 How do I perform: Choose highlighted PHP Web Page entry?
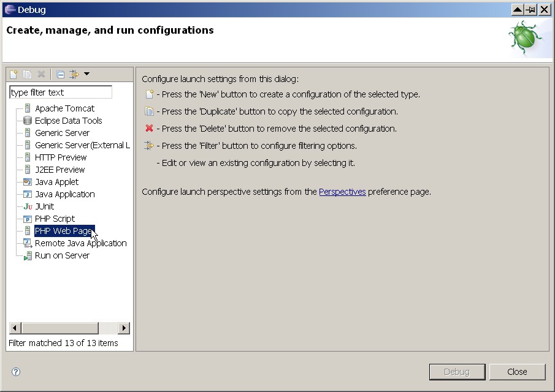pyautogui.click(x=64, y=231)
